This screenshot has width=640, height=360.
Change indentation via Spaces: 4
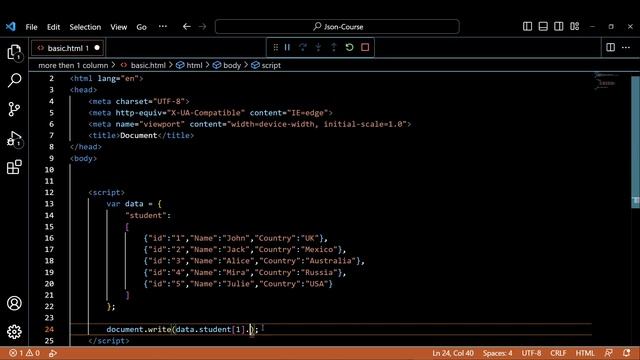(x=498, y=353)
